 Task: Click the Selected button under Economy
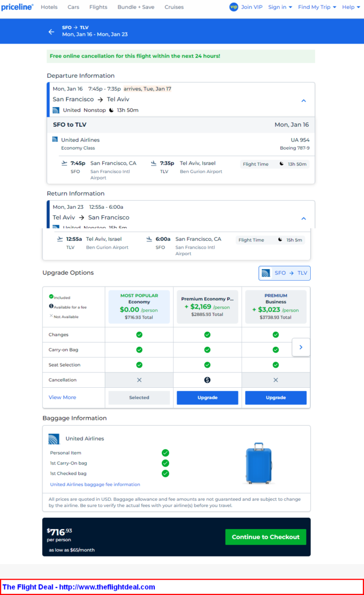click(x=139, y=398)
